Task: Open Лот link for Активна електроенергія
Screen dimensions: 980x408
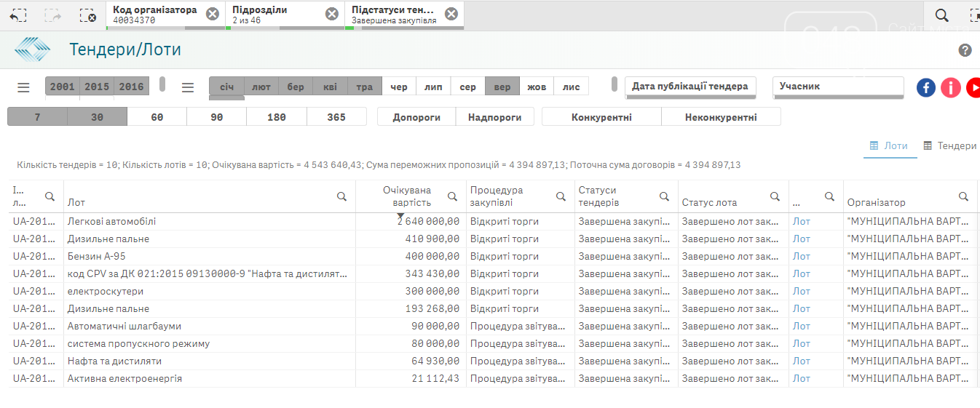Action: tap(802, 378)
